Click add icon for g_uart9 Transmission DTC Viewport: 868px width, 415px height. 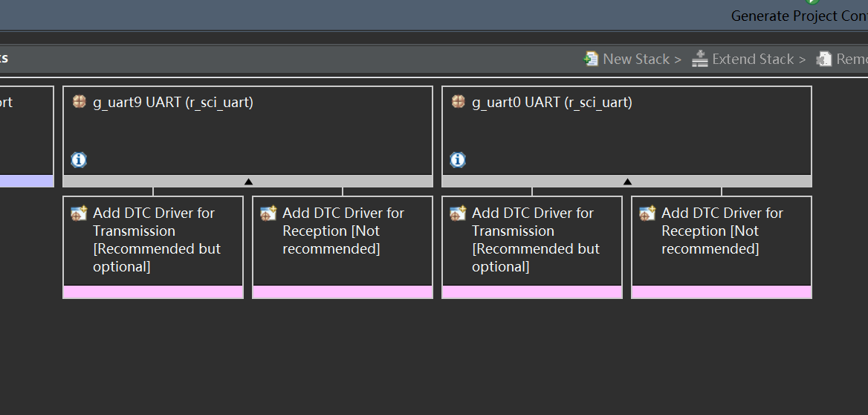(x=80, y=213)
